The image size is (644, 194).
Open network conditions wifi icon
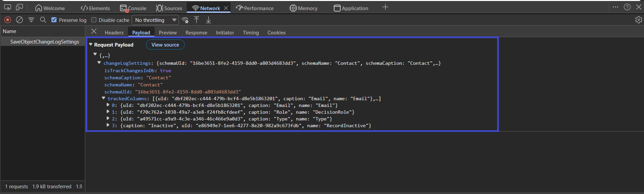(185, 20)
